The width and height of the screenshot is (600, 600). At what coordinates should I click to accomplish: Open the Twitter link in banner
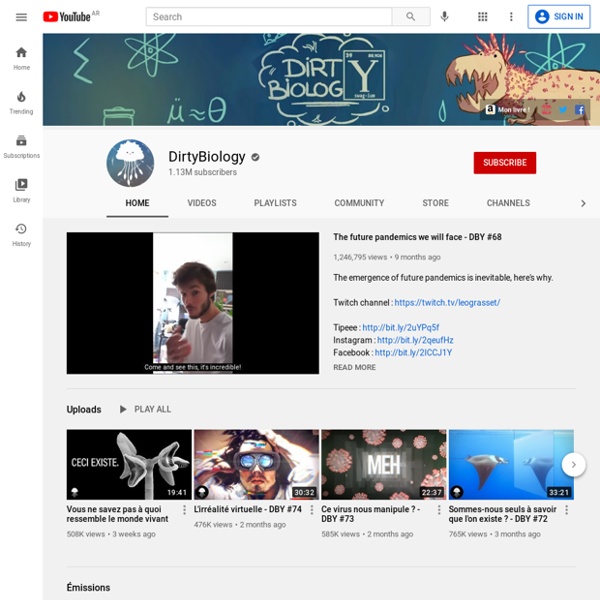pos(563,110)
